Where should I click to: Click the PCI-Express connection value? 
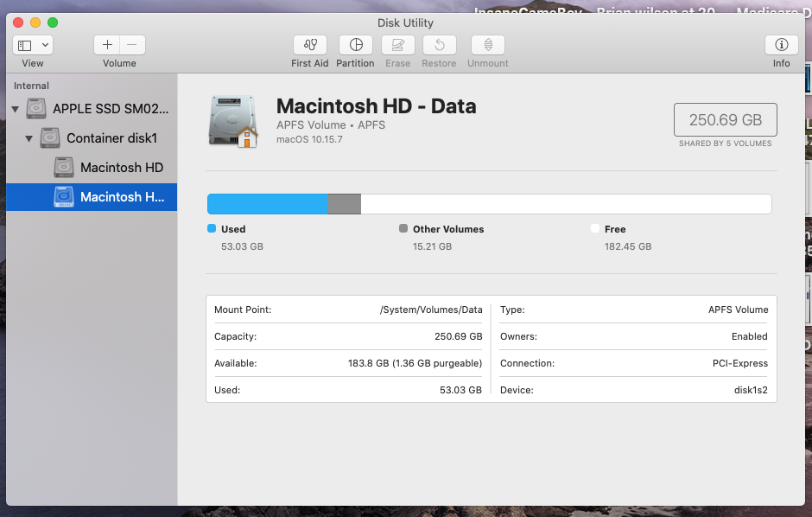click(740, 364)
